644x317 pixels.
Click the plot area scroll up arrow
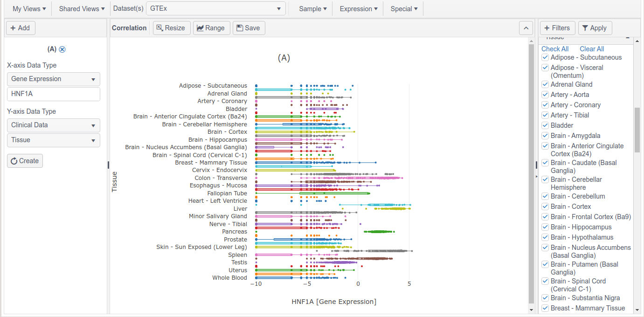click(x=531, y=41)
